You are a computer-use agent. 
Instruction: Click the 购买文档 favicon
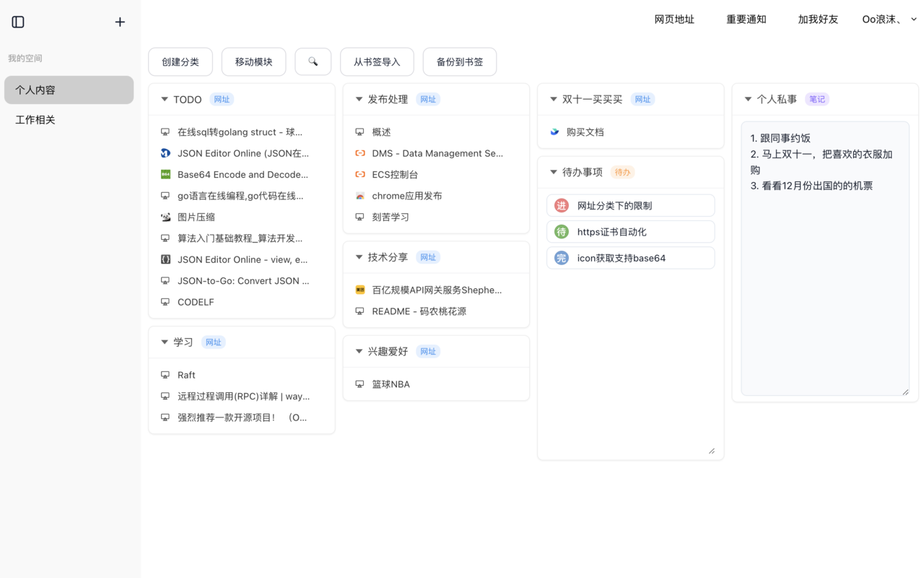(554, 132)
